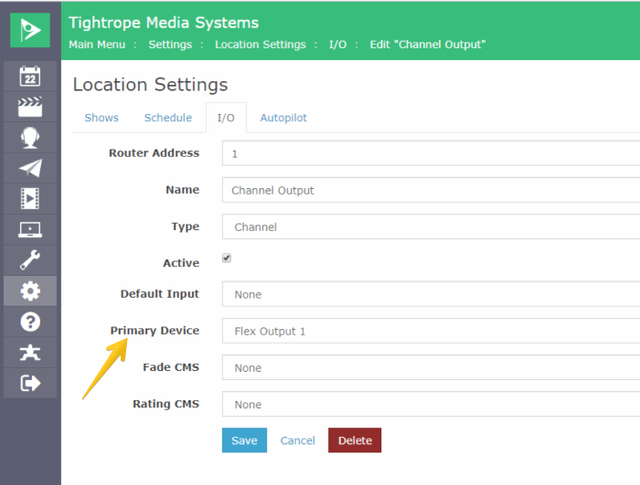Open the headset support icon
640x485 pixels.
coord(30,138)
